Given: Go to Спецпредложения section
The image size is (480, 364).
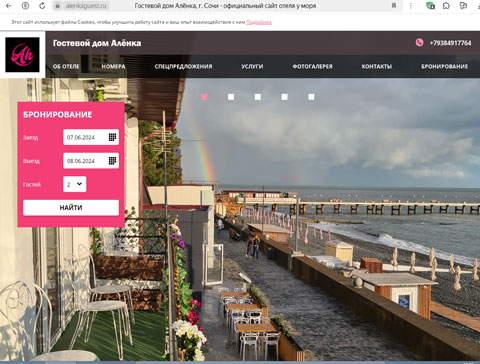Looking at the screenshot, I should pos(183,66).
